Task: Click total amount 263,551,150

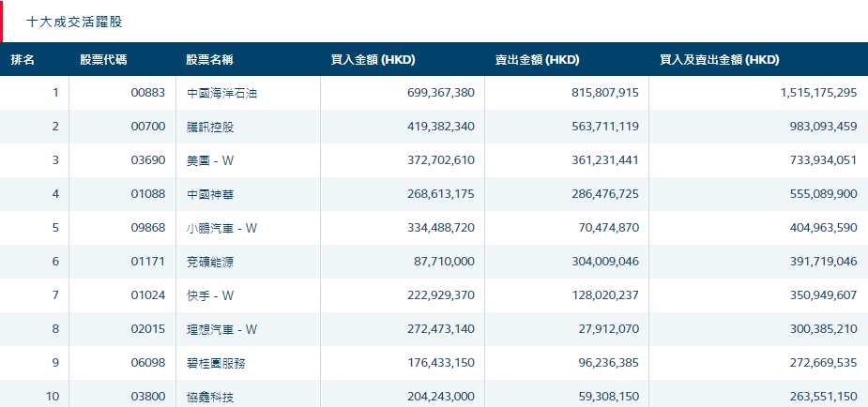Action: [x=823, y=397]
